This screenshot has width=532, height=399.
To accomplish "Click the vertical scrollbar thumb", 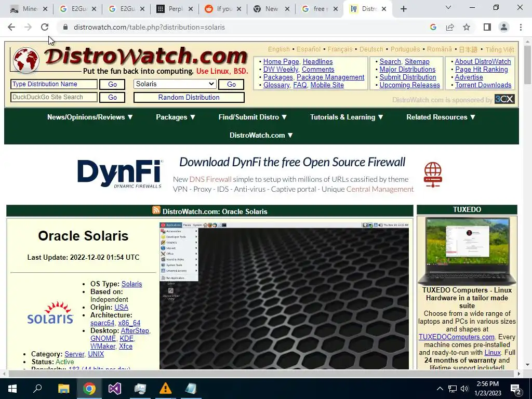I will click(x=527, y=64).
